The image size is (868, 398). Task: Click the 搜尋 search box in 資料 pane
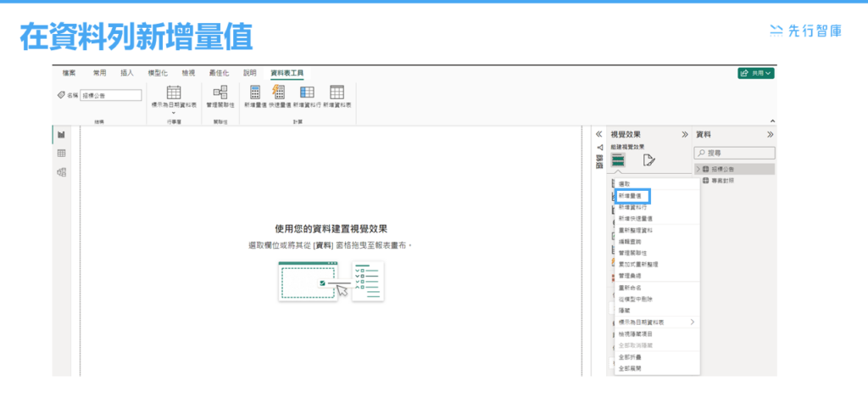pos(735,153)
